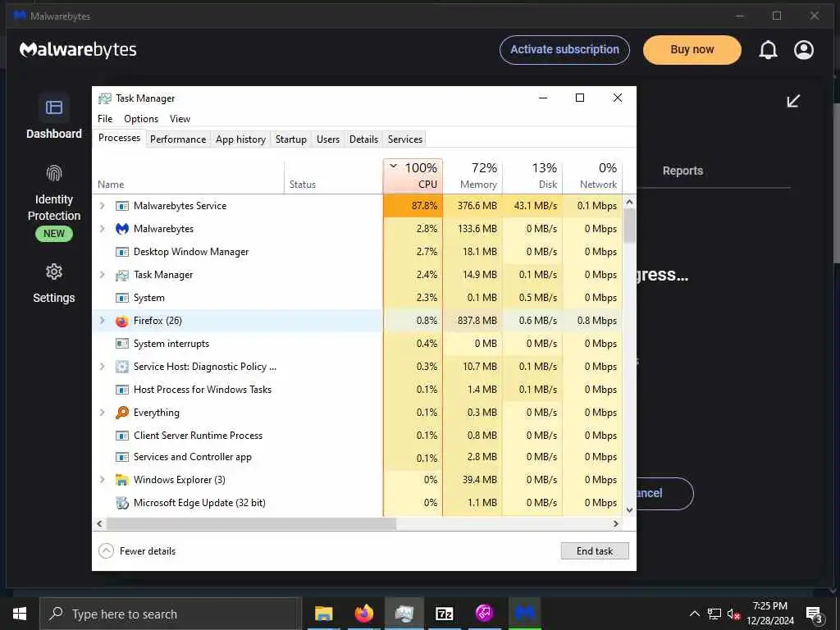Viewport: 840px width, 630px height.
Task: Select the 837.8 MB memory cell
Action: (x=472, y=321)
